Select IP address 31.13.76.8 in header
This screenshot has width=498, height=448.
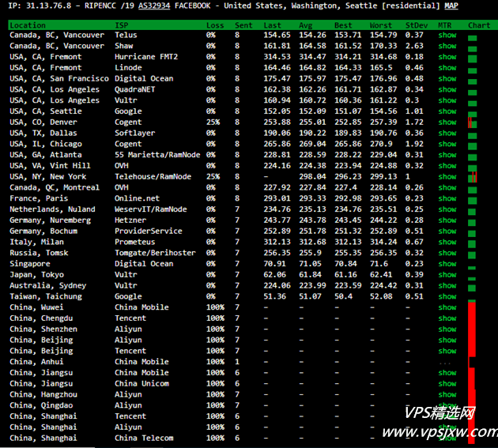click(x=48, y=6)
